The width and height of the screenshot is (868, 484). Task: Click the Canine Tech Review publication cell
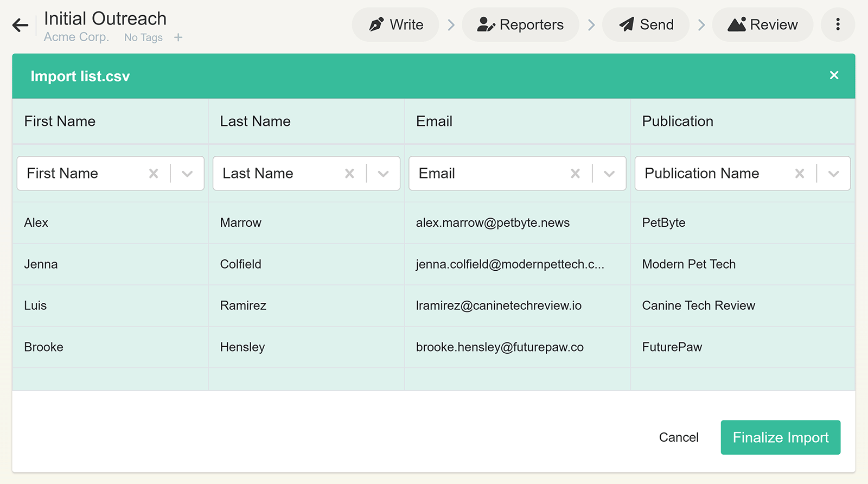743,305
